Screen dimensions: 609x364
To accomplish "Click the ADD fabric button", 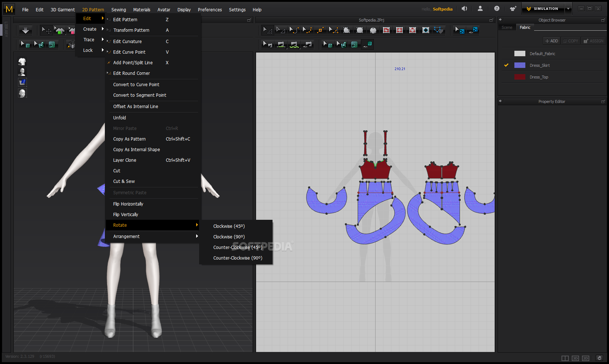I will pyautogui.click(x=552, y=41).
